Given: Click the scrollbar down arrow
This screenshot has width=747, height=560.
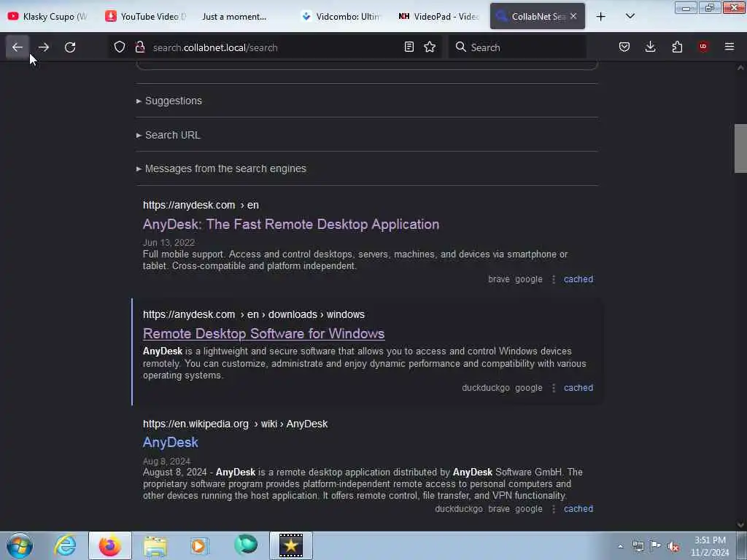Looking at the screenshot, I should 740,525.
